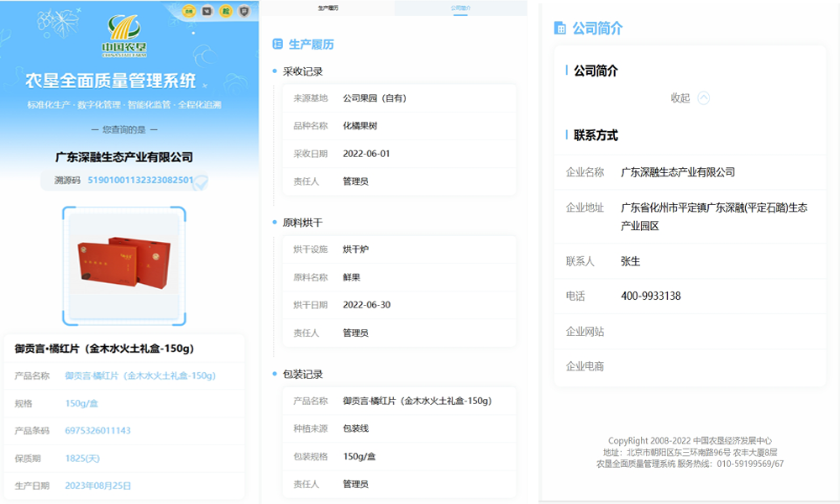Click trace code 51901001132323082501
The image size is (840, 504).
click(x=140, y=180)
